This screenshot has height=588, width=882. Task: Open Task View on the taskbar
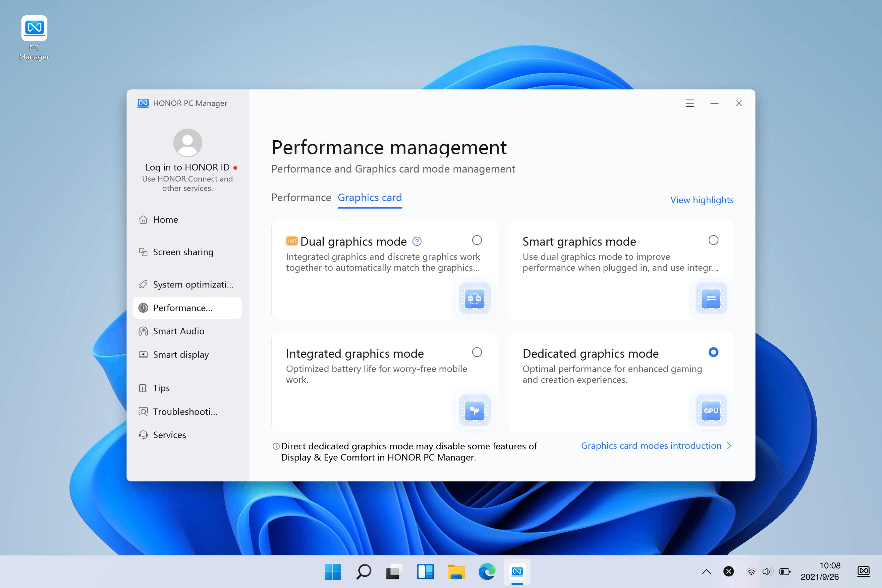394,571
